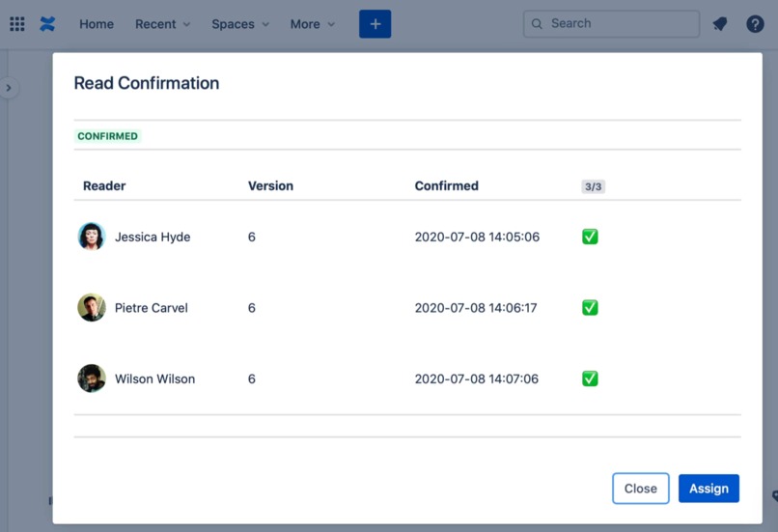The height and width of the screenshot is (532, 778).
Task: Click version 6 in Jessica Hyde row
Action: (252, 237)
